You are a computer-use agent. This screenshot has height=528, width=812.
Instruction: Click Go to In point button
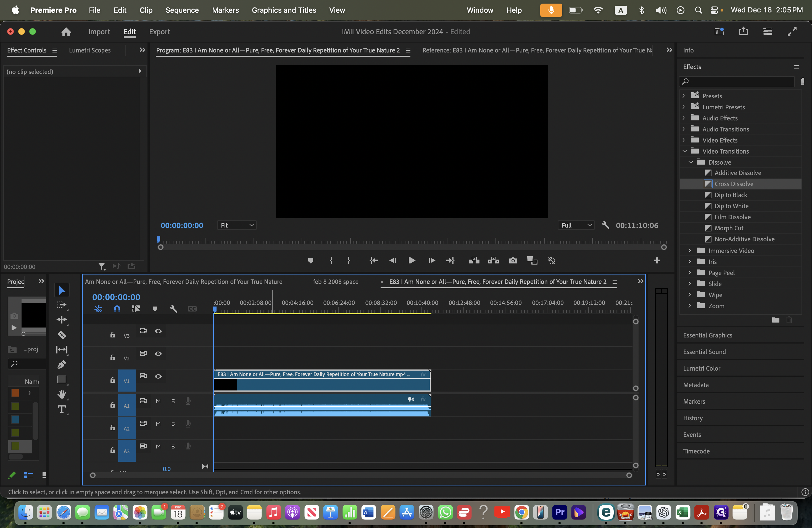point(374,261)
